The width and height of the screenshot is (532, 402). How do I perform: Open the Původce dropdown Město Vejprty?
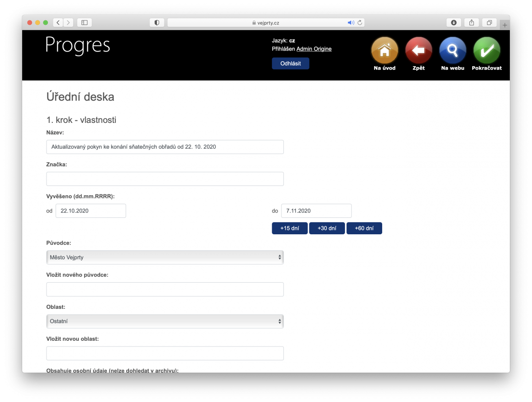(165, 257)
